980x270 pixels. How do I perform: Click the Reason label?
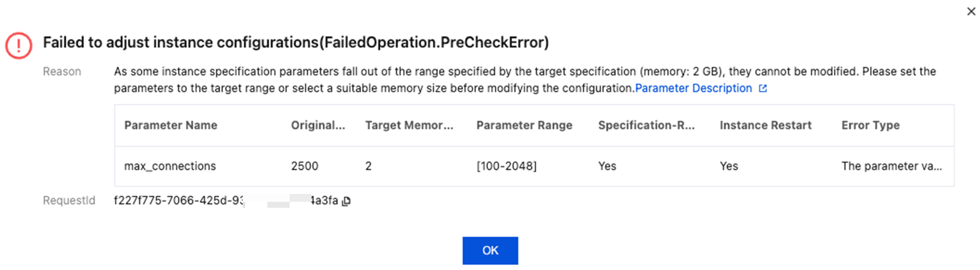point(62,71)
